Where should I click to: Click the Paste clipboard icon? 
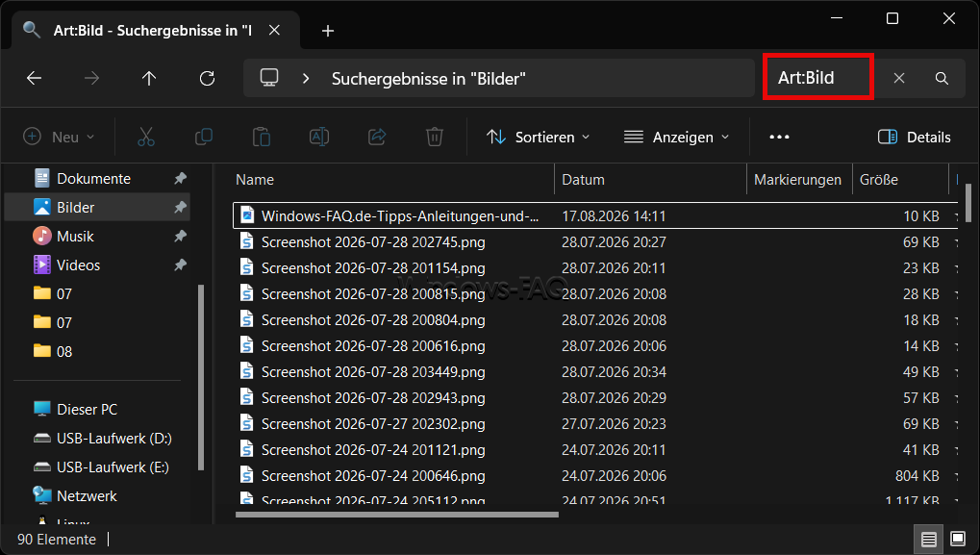click(x=262, y=137)
